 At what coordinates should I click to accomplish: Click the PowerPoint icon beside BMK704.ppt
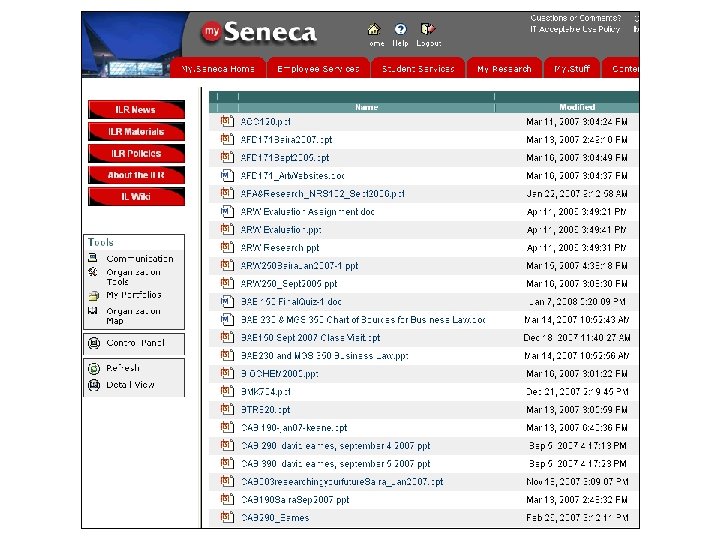click(x=227, y=391)
